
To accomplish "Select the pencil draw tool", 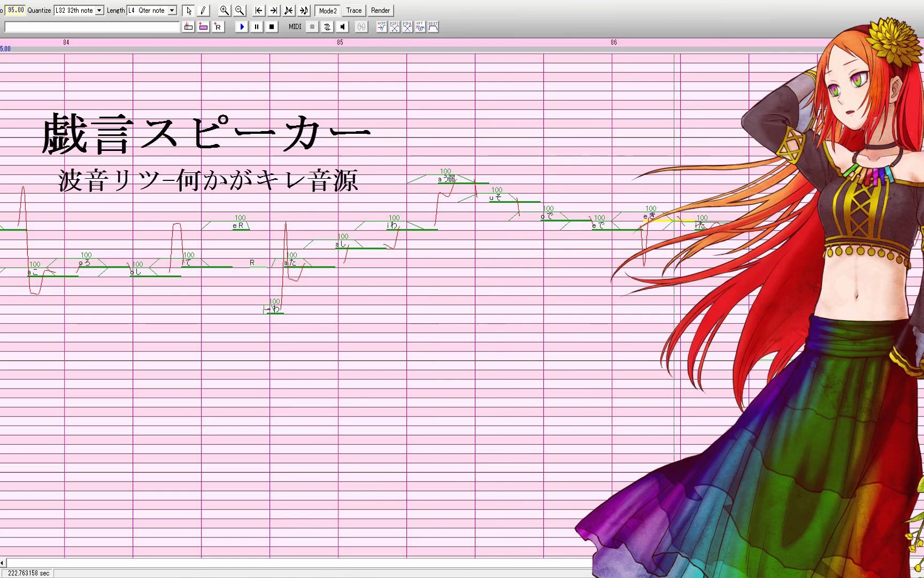I will pos(203,11).
